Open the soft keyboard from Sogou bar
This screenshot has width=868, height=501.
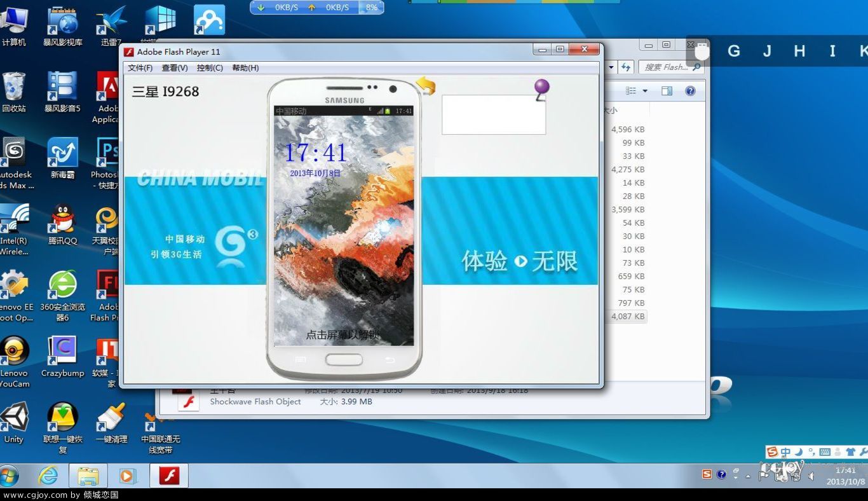[x=825, y=452]
